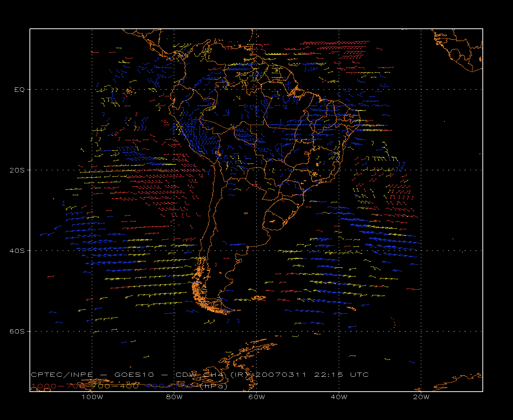Select the GOES10 satellite name in the title
This screenshot has width=513, height=420.
[x=133, y=374]
